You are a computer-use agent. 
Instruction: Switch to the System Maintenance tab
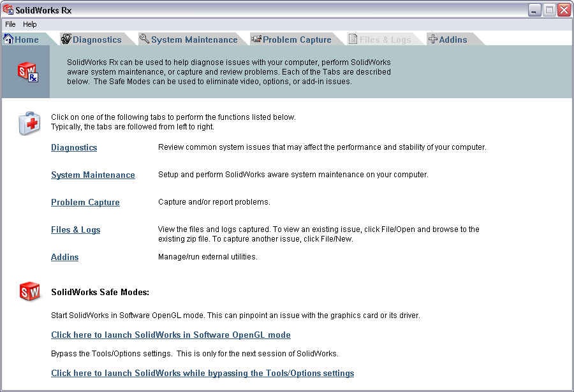[x=195, y=40]
